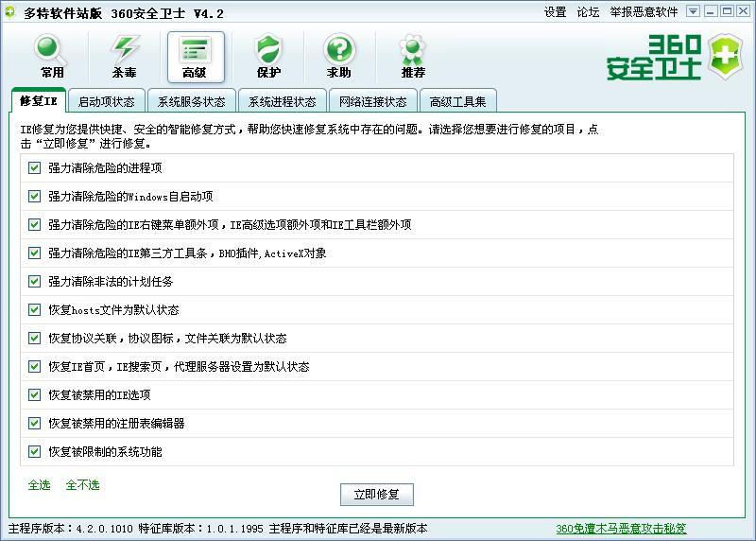Open the 常用 magnifier icon section
The image size is (756, 541).
click(x=52, y=57)
